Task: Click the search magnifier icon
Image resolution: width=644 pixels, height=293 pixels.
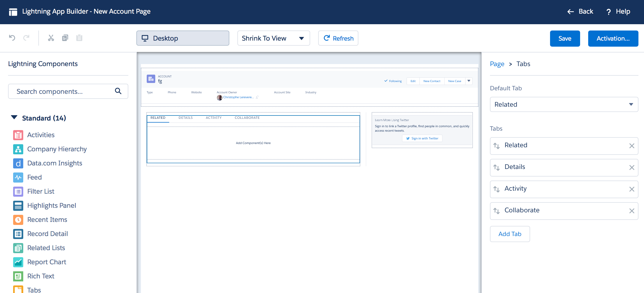Action: click(118, 91)
